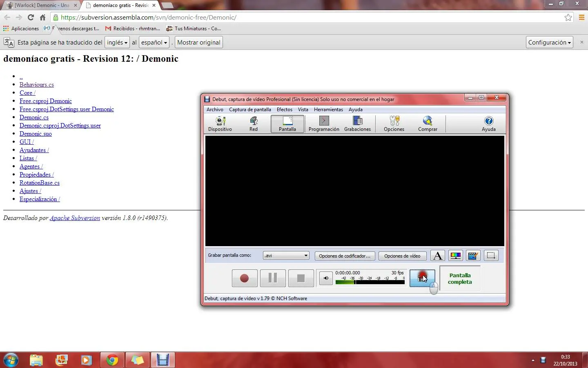Open Aplicaciones bookmarks shortcut
The height and width of the screenshot is (368, 588).
click(21, 29)
